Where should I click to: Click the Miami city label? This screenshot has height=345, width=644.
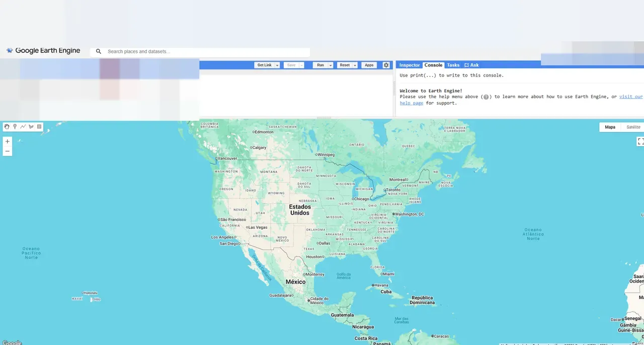[x=388, y=274]
